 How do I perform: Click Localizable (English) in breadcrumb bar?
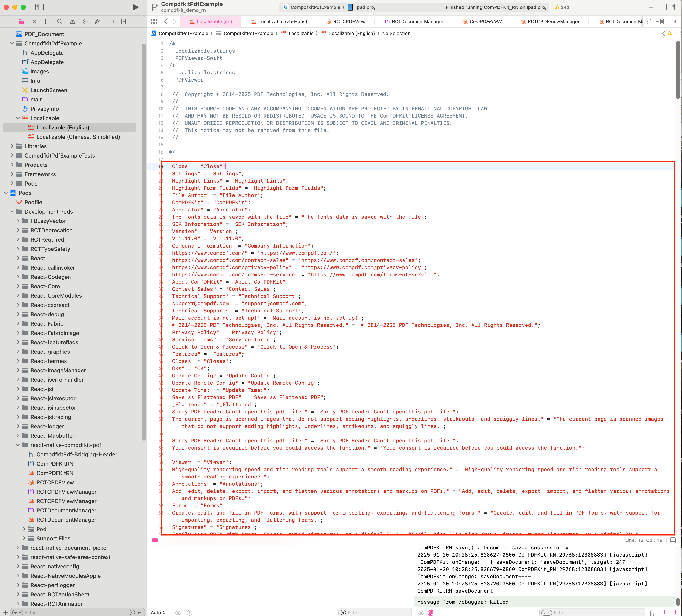(351, 33)
